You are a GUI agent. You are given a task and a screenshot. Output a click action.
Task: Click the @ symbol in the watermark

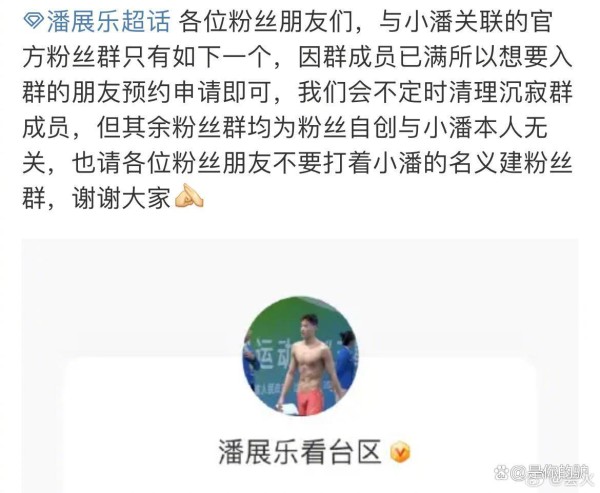pos(518,474)
